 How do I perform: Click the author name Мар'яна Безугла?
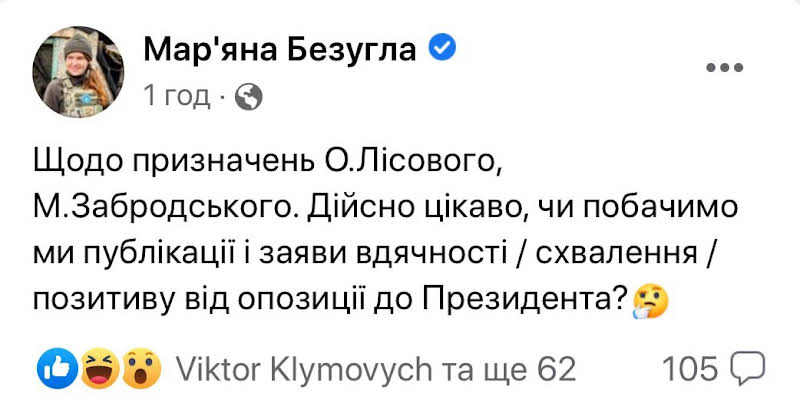tap(281, 47)
